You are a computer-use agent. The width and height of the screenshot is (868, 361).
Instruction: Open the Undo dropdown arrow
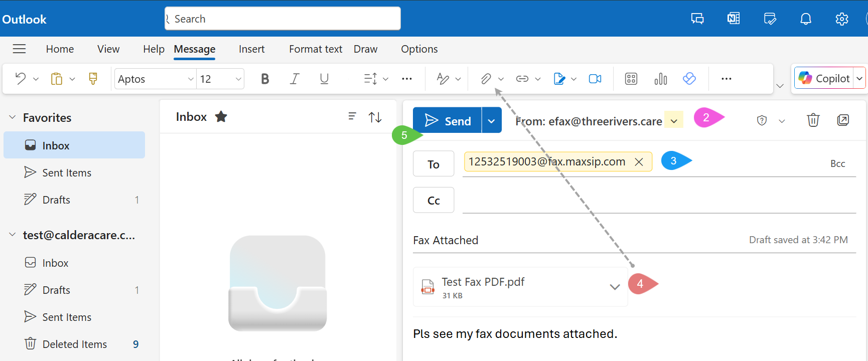[x=36, y=79]
